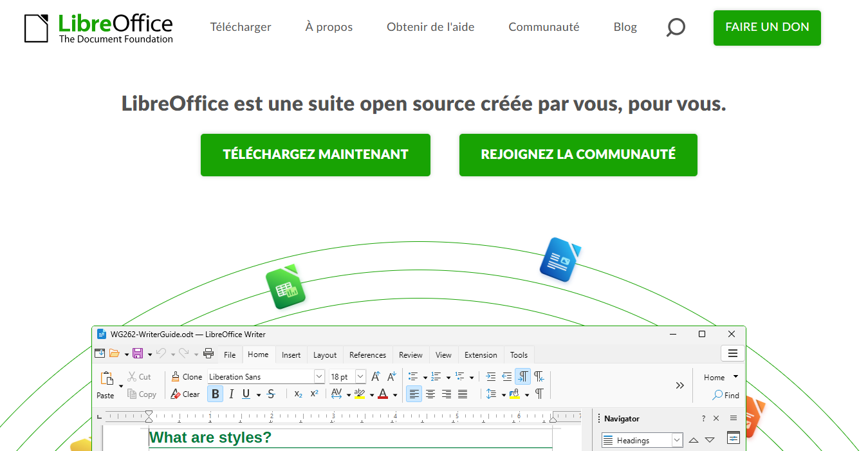This screenshot has width=868, height=451.
Task: Click the Subscript x₂ icon
Action: 298,394
